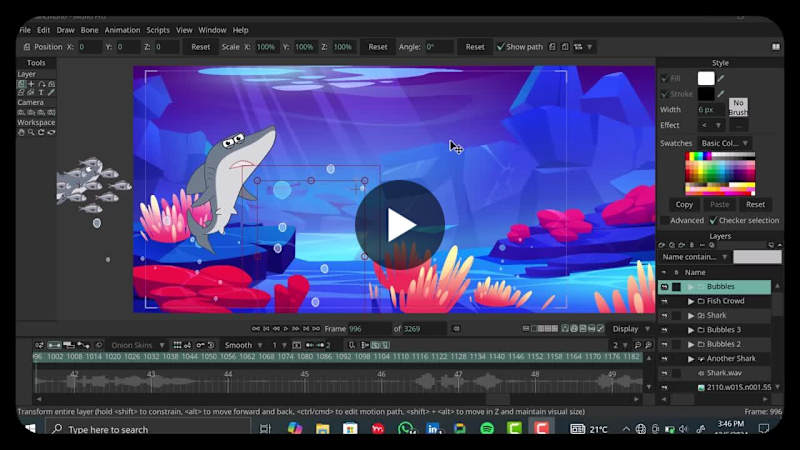
Task: Toggle the Checker selection checkbox
Action: click(713, 220)
